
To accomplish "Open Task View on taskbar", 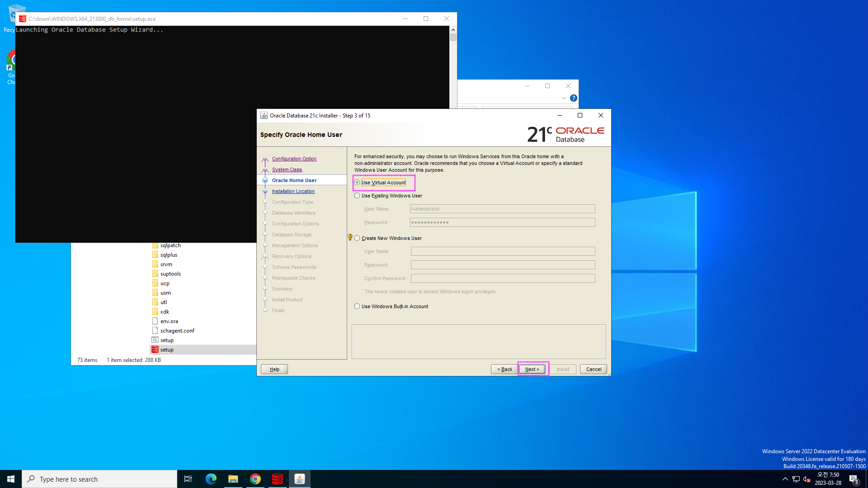I will coord(188,479).
